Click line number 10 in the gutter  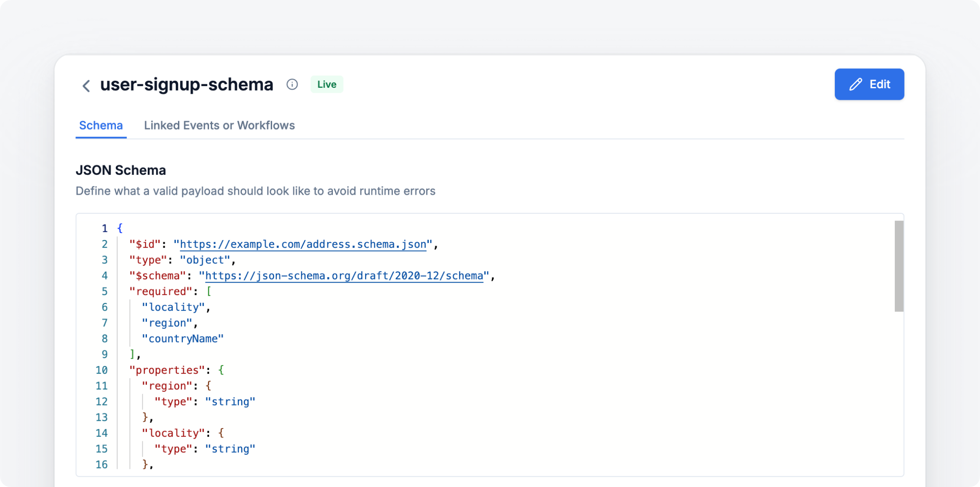coord(102,370)
